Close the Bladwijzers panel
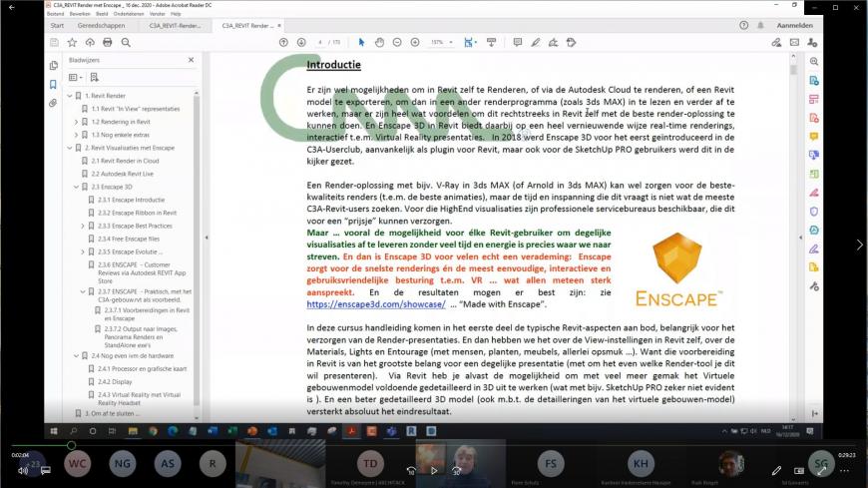Image resolution: width=868 pixels, height=488 pixels. pos(191,60)
